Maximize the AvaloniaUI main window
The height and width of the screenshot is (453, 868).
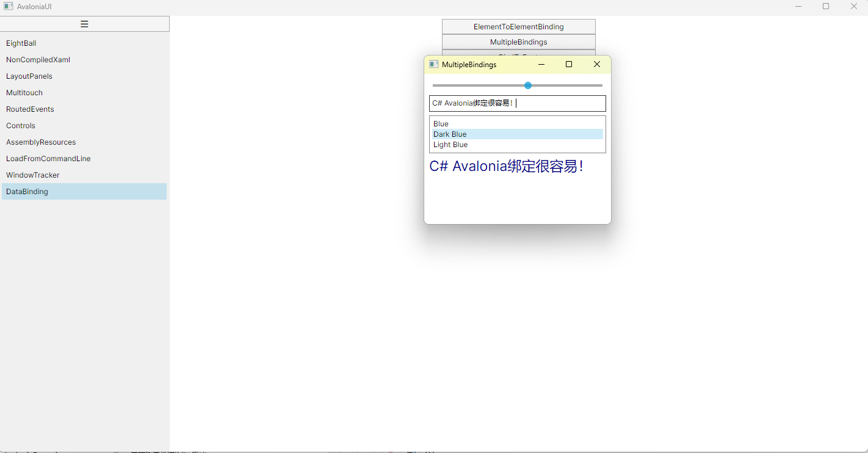[826, 6]
